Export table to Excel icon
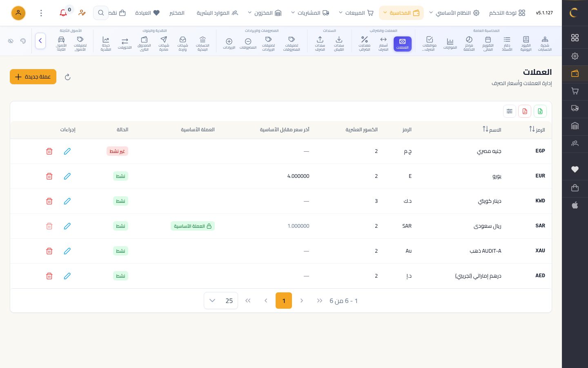This screenshot has height=368, width=588. 540,111
